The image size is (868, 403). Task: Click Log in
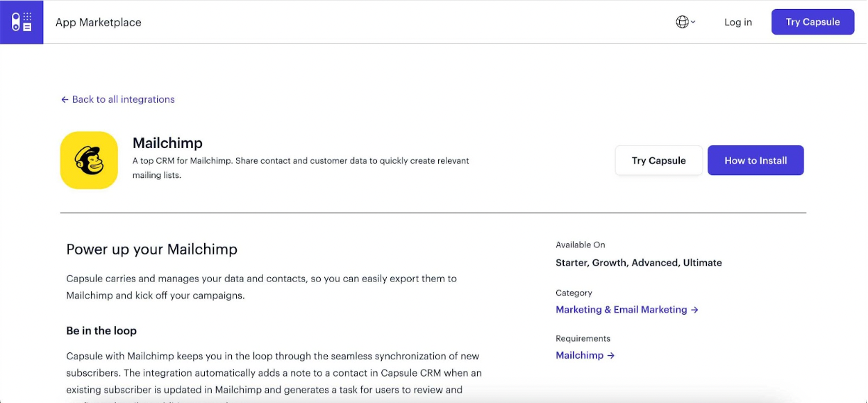click(x=738, y=22)
